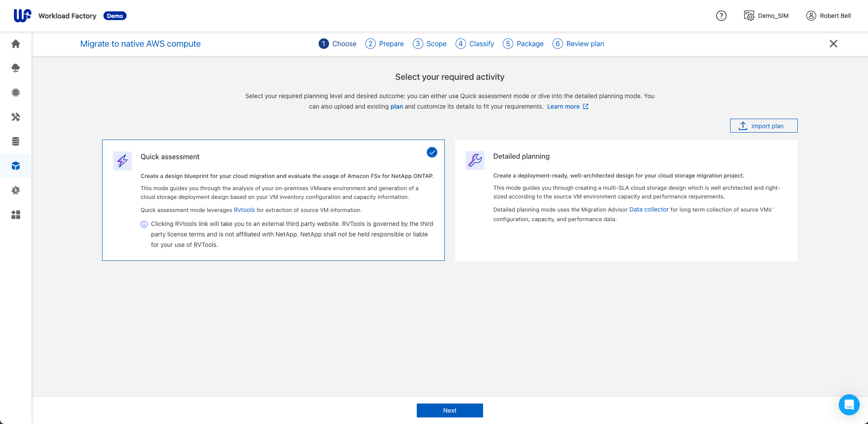868x424 pixels.
Task: Click the Next button
Action: (x=450, y=410)
